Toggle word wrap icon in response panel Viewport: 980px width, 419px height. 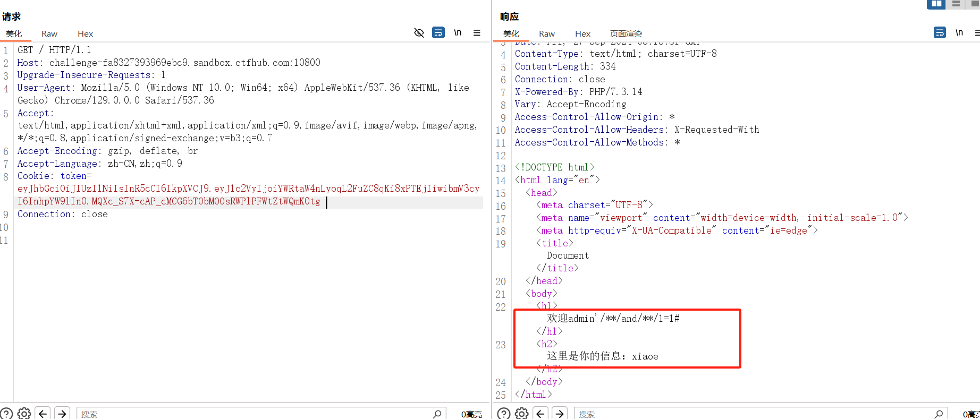pyautogui.click(x=940, y=33)
